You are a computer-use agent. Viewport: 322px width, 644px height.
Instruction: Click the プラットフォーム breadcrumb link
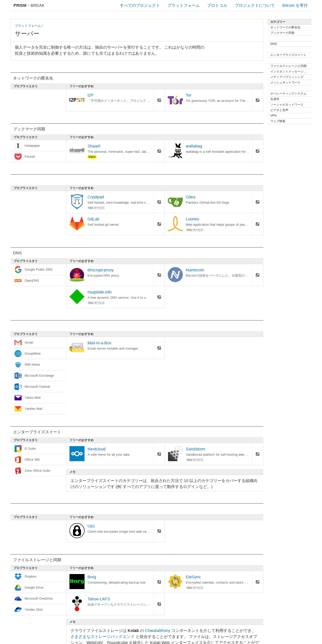[28, 26]
